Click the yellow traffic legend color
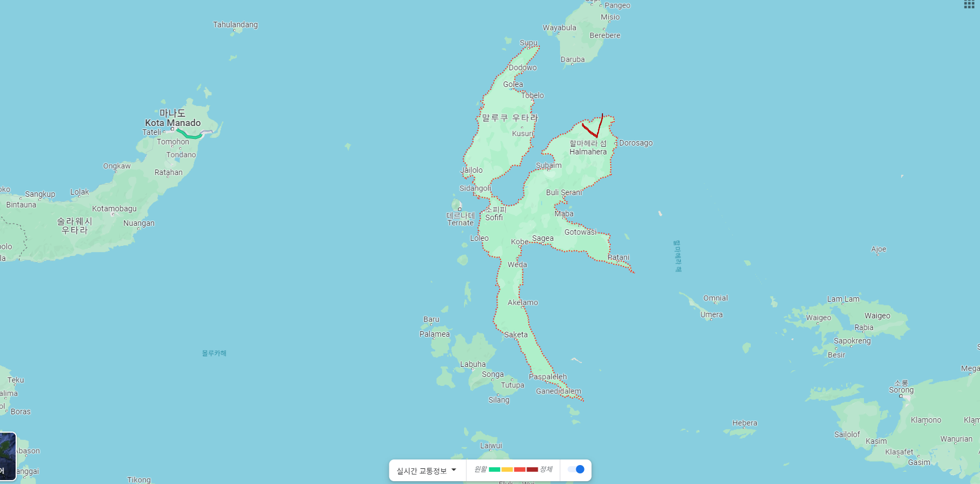The width and height of the screenshot is (980, 484). [x=507, y=470]
